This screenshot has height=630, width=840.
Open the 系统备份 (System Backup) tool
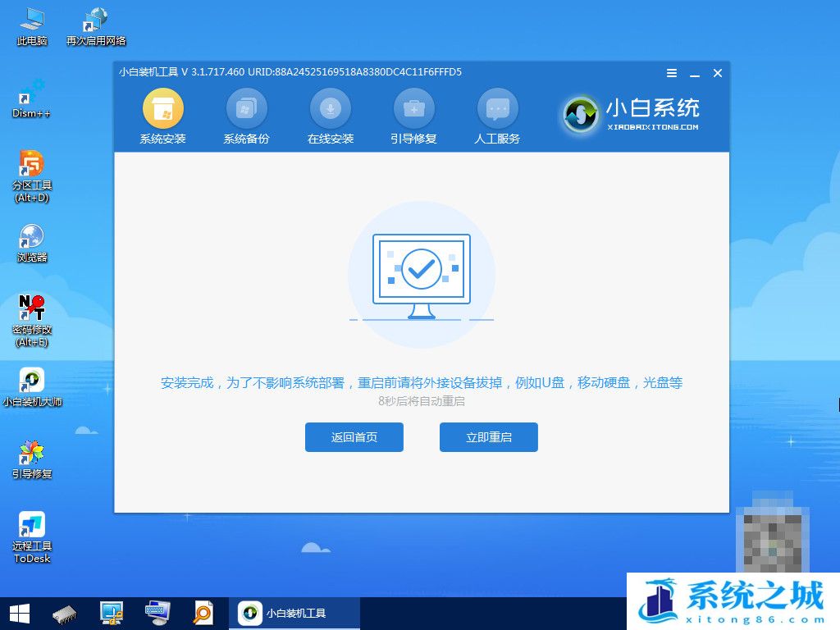(x=246, y=115)
